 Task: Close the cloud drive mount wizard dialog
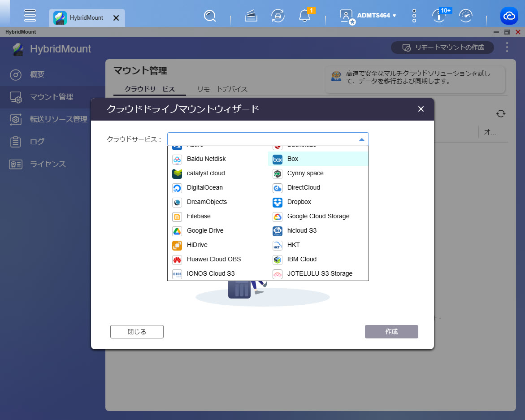point(421,109)
